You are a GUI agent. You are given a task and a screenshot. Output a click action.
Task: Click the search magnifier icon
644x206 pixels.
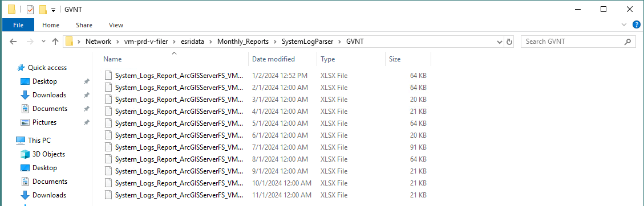[627, 42]
